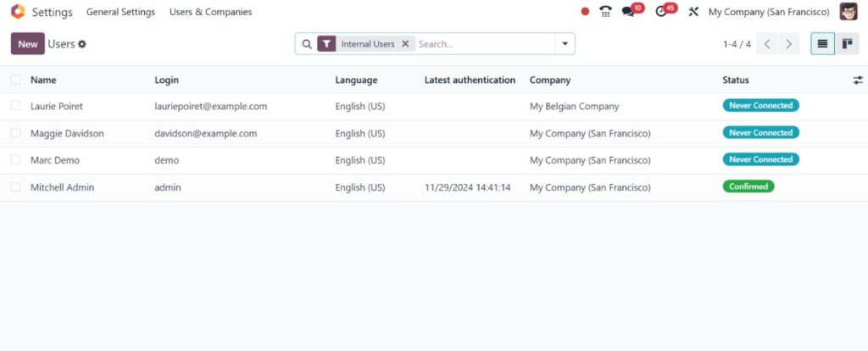This screenshot has height=351, width=868.
Task: Click authentication date 11/29/2024 14:41:14
Action: coord(468,187)
